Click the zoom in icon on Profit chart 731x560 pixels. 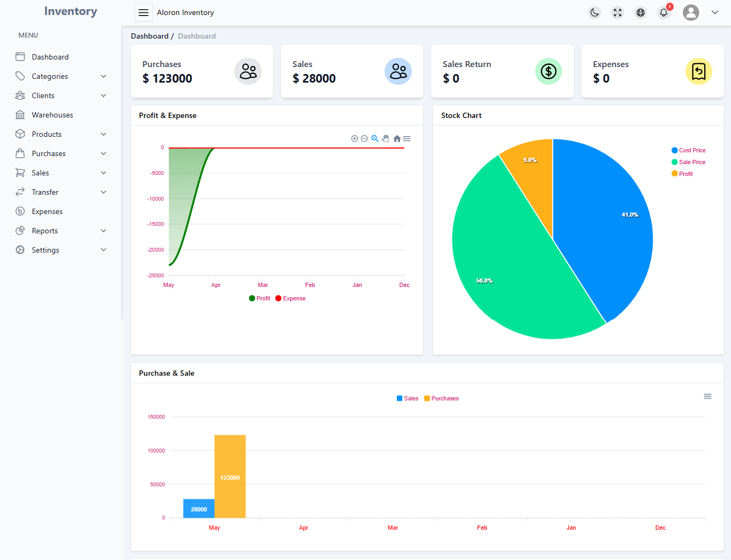coord(355,138)
